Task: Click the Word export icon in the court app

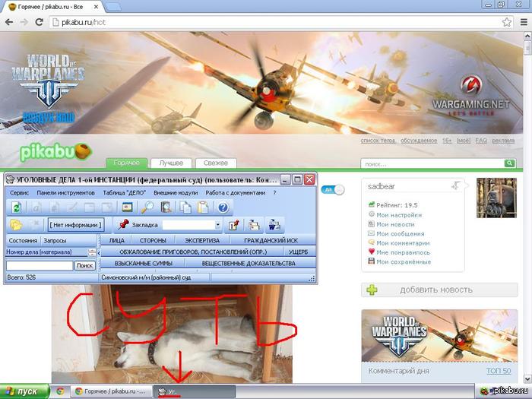Action: 274,225
